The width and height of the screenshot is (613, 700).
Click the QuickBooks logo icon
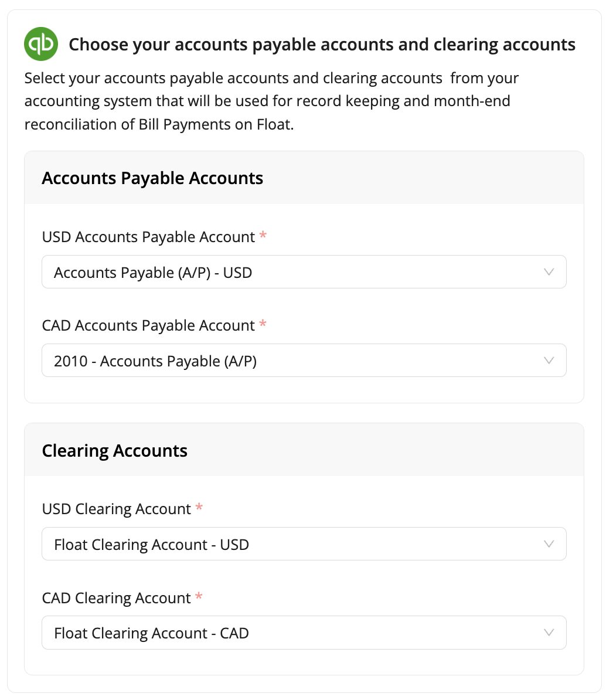coord(41,44)
